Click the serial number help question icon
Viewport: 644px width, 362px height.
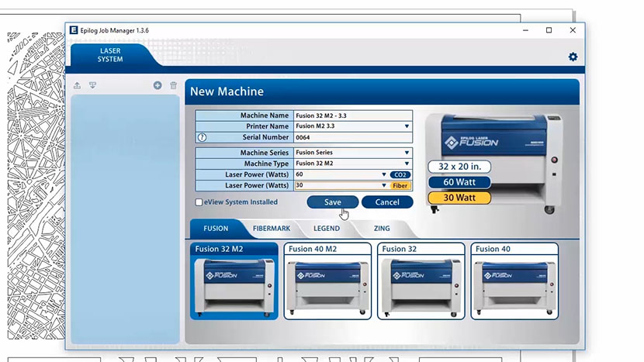(x=202, y=137)
